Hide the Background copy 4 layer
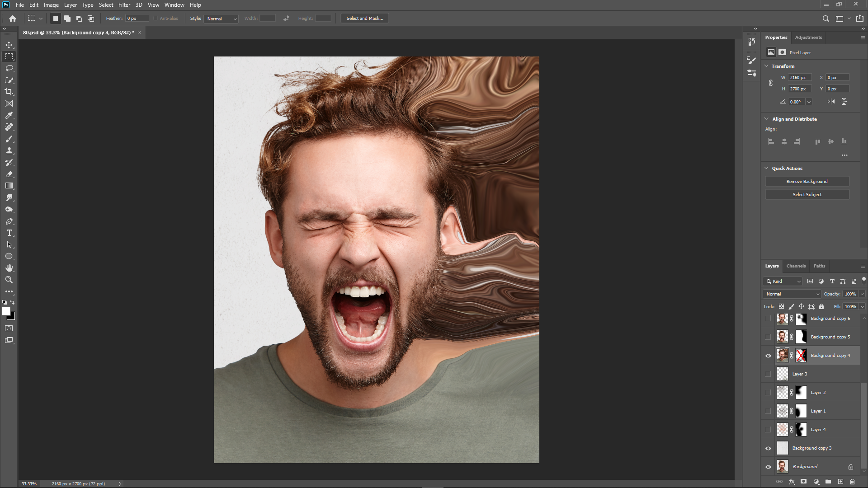Screen dimensions: 868x488 (768, 356)
